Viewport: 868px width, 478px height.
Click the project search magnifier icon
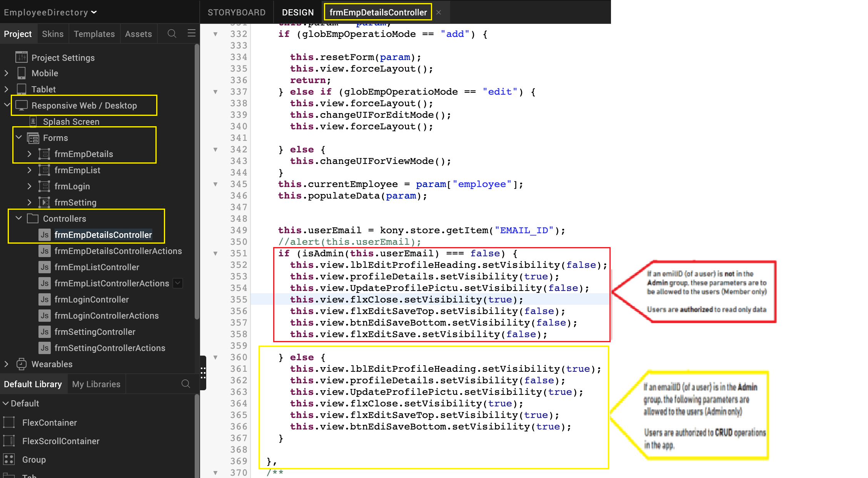click(172, 33)
